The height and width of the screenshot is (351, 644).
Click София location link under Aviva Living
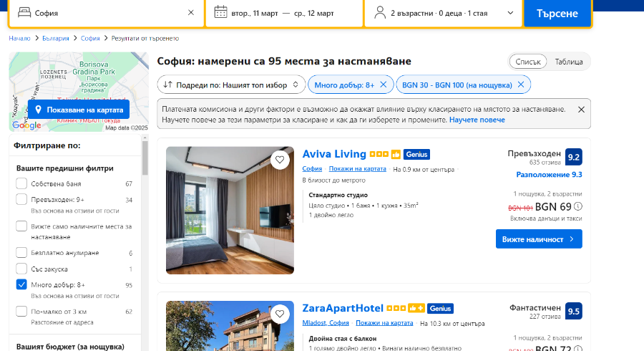312,168
